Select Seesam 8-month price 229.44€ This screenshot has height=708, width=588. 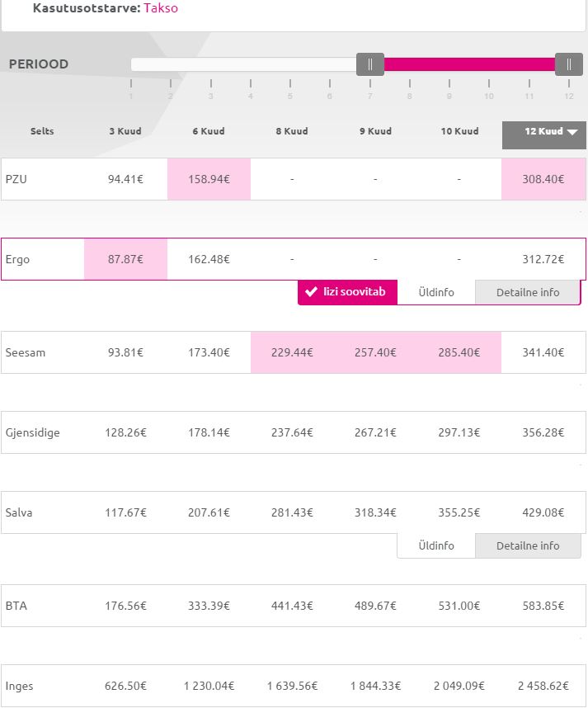[x=292, y=352]
